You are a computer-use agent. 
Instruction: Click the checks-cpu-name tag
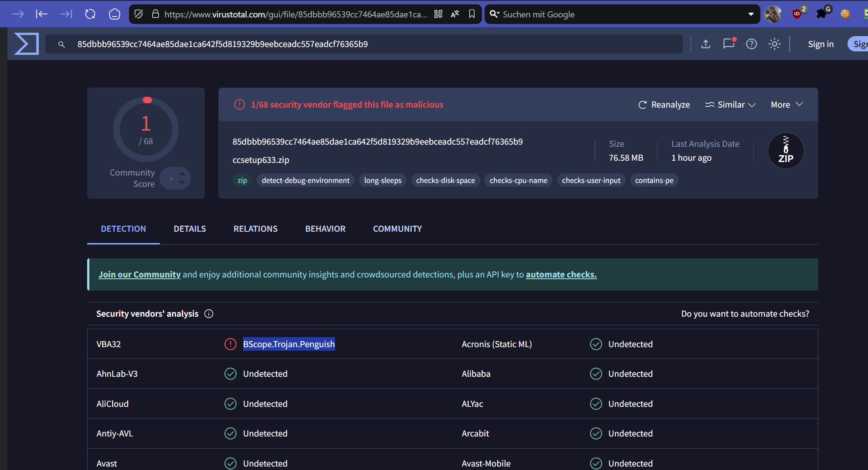pos(519,180)
